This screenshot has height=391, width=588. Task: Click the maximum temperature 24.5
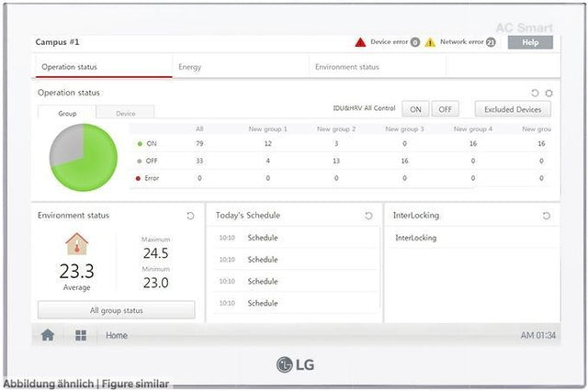pyautogui.click(x=155, y=253)
